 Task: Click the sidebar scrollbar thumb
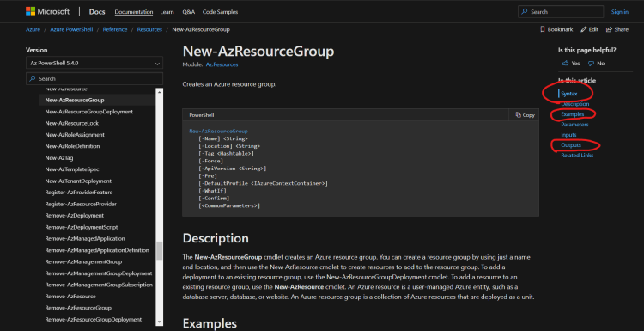tap(160, 250)
